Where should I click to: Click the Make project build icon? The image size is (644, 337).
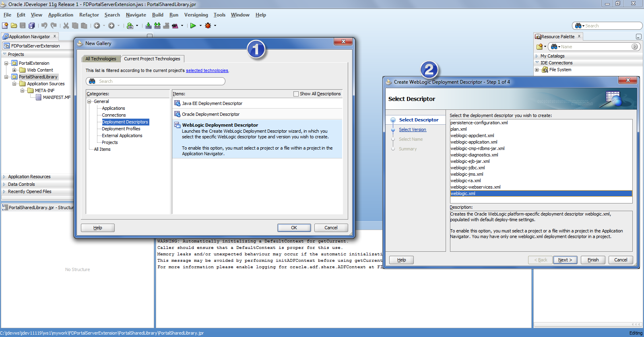pyautogui.click(x=149, y=25)
